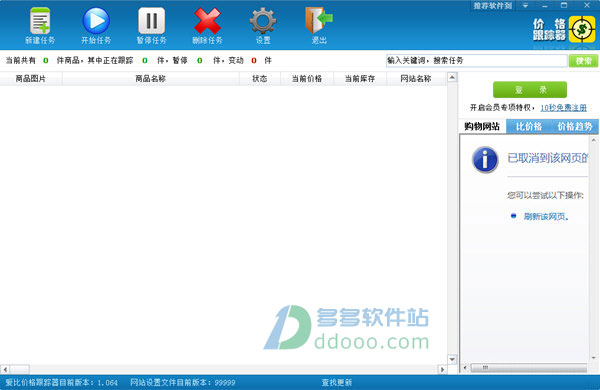Click the keyword search input field

476,60
